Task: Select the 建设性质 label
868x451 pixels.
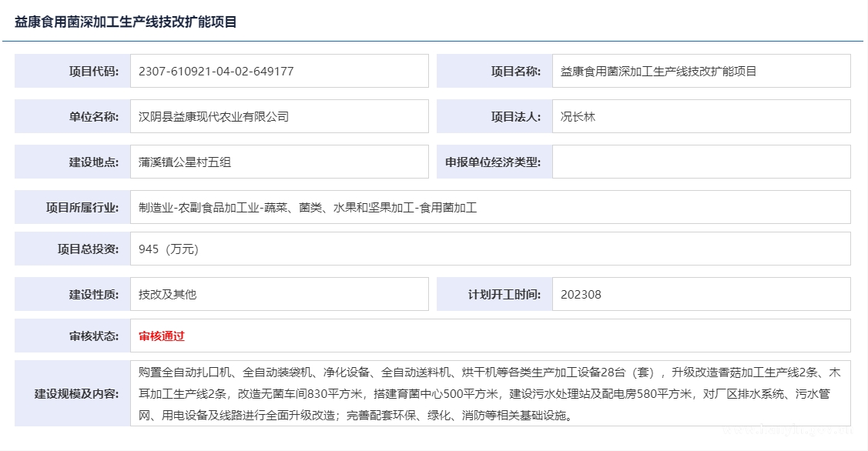Action: (93, 295)
